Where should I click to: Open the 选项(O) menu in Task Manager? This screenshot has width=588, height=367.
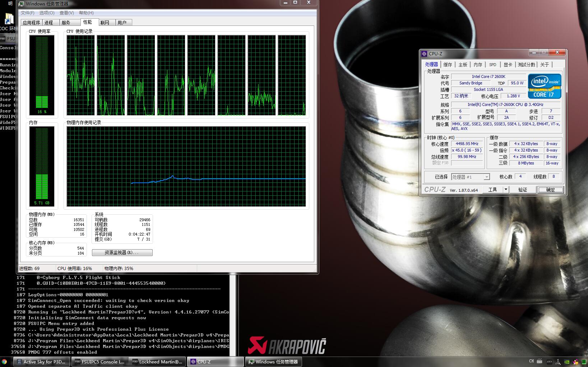point(47,13)
